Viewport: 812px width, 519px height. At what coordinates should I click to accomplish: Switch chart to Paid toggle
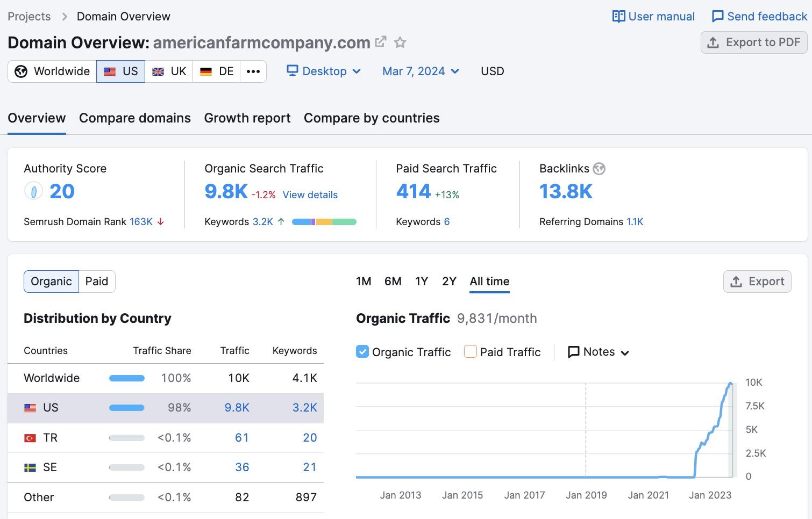point(97,282)
